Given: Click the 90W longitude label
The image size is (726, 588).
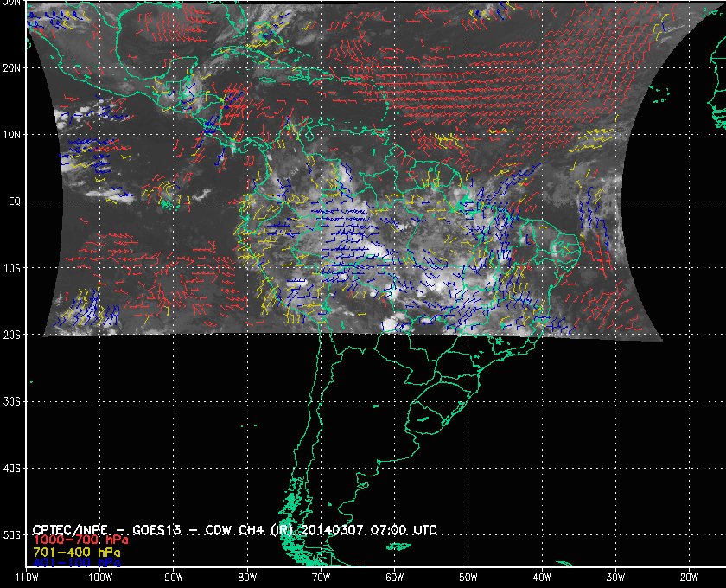Looking at the screenshot, I should [x=174, y=578].
